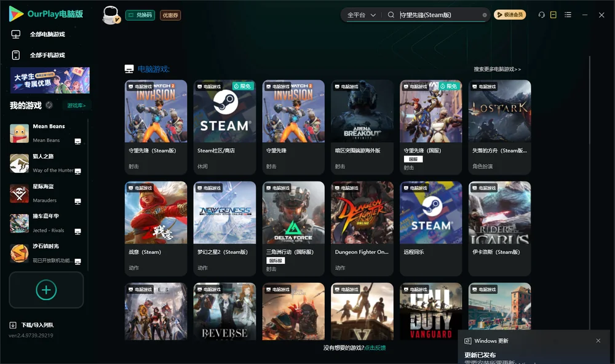Click the yellow notes icon in the title bar

[x=553, y=15]
